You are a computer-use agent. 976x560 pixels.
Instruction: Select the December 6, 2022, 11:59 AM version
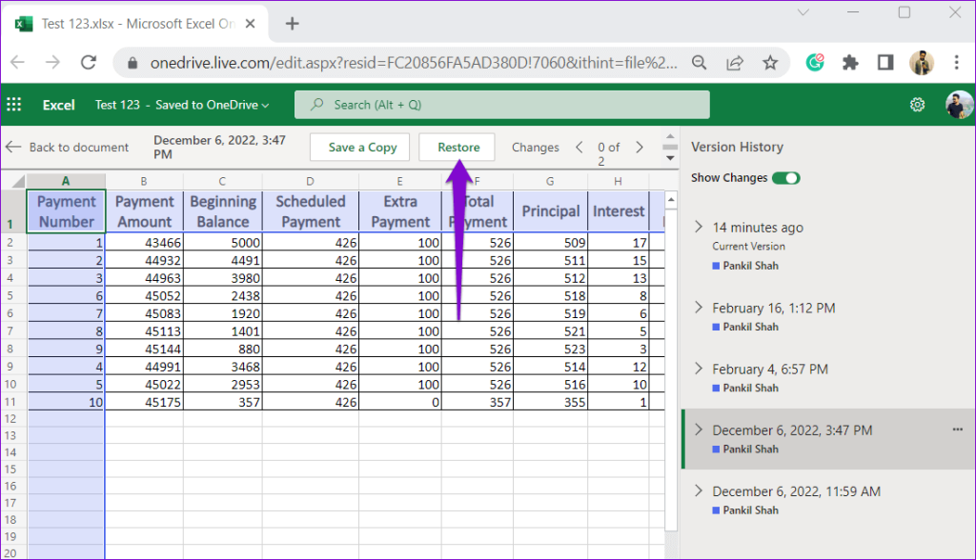[x=796, y=491]
